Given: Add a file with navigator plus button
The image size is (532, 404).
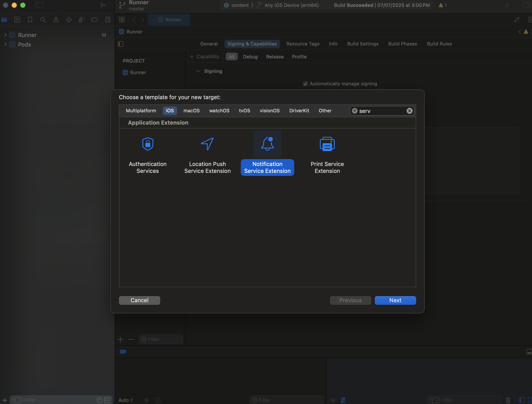Looking at the screenshot, I should [5, 400].
